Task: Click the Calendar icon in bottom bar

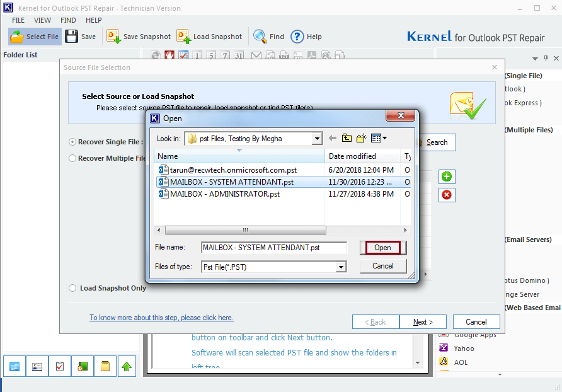Action: coord(14,366)
